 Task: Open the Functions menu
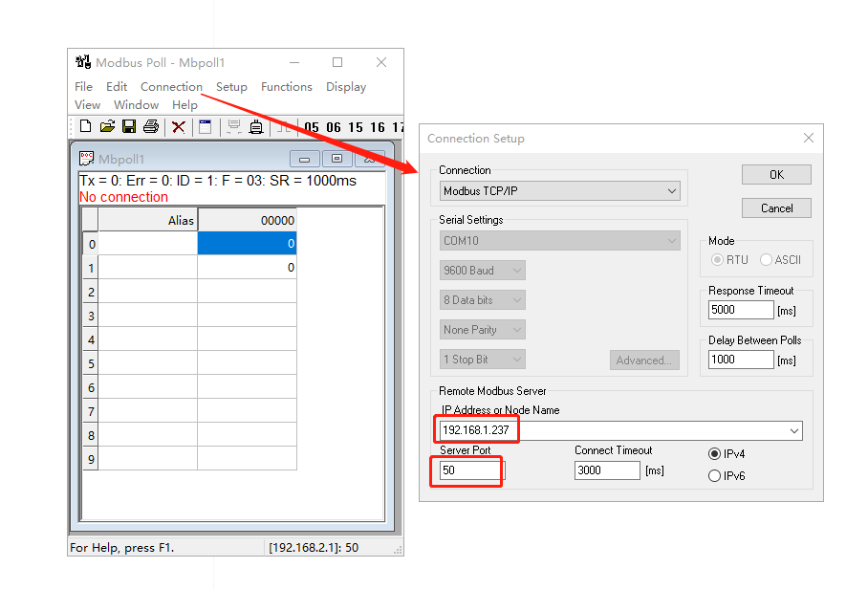pyautogui.click(x=286, y=86)
